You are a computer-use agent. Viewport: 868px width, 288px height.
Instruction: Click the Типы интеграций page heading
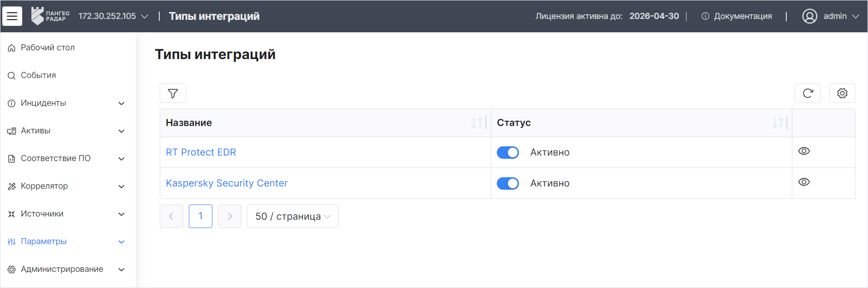pyautogui.click(x=215, y=54)
